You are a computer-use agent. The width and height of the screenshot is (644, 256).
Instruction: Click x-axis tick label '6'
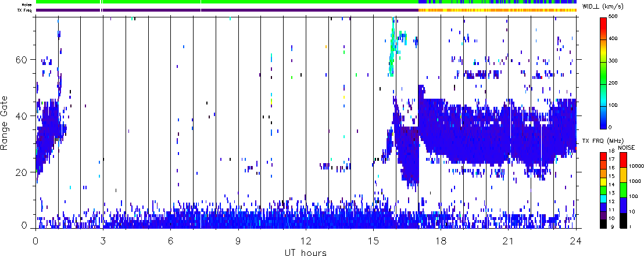[x=170, y=240]
